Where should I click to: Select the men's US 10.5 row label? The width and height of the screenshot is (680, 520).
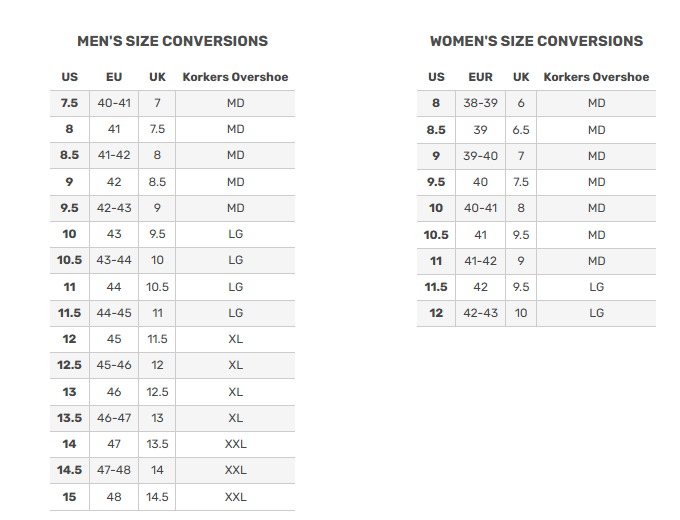tap(69, 260)
